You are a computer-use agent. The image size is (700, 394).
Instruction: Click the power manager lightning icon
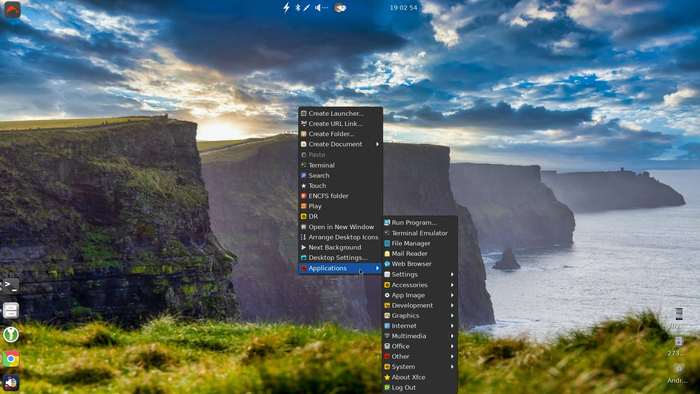tap(286, 8)
